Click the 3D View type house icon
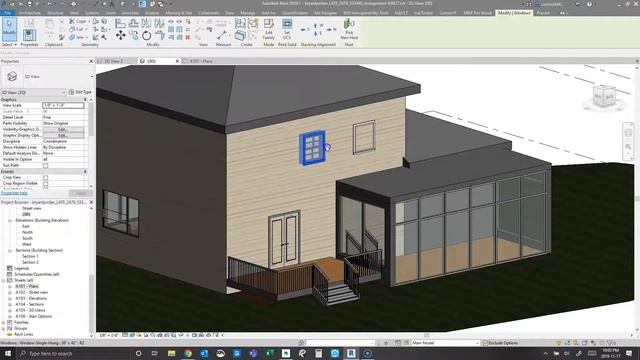 point(12,76)
